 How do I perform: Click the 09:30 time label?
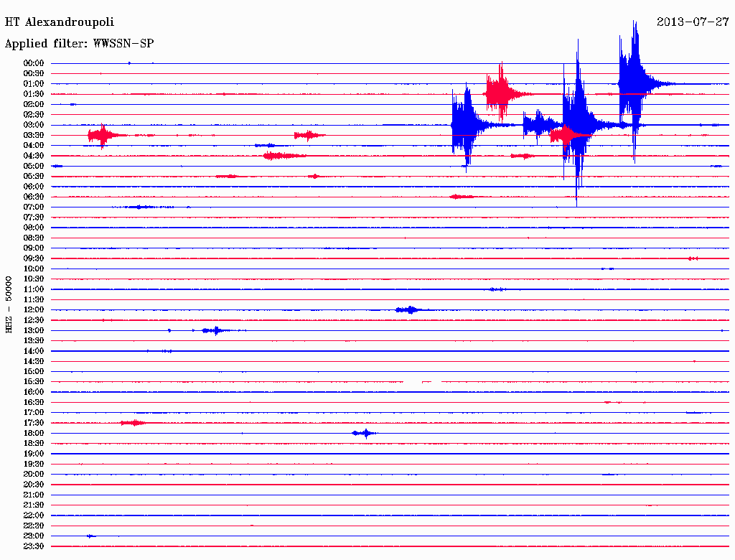click(34, 258)
